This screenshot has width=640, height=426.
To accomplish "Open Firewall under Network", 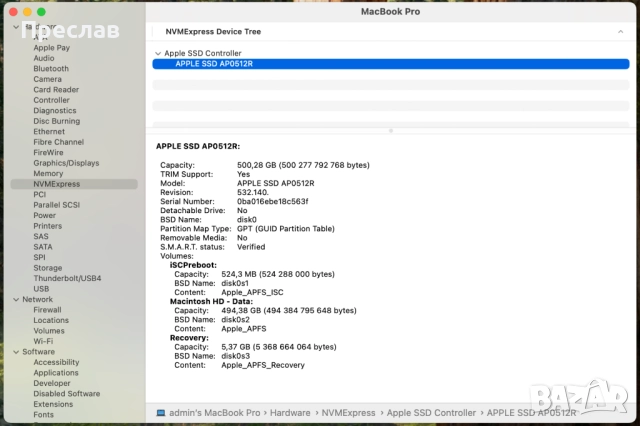I will pos(47,310).
